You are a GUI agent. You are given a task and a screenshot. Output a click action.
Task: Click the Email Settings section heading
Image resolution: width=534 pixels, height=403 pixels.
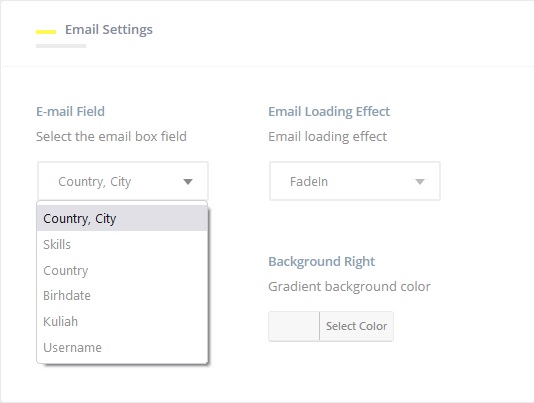[109, 30]
